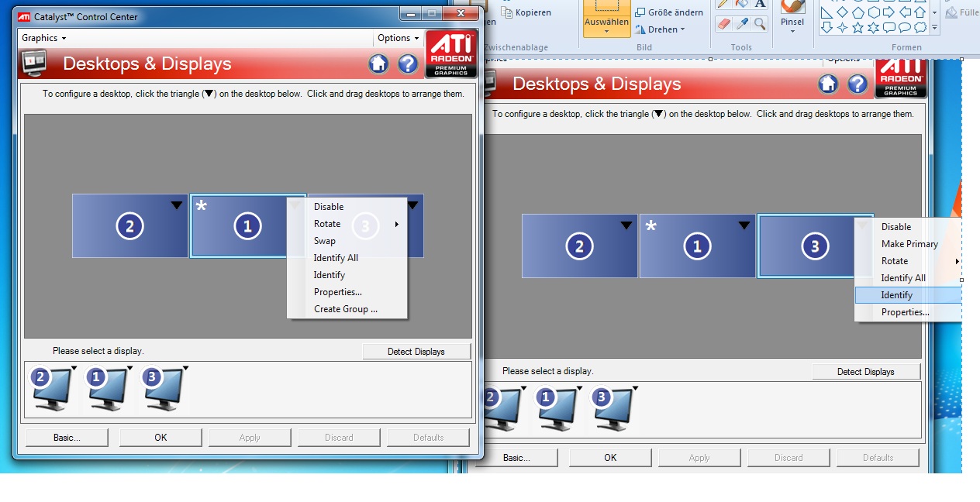980x502 pixels.
Task: Open the Help question mark icon in Catalyst window
Action: click(408, 64)
